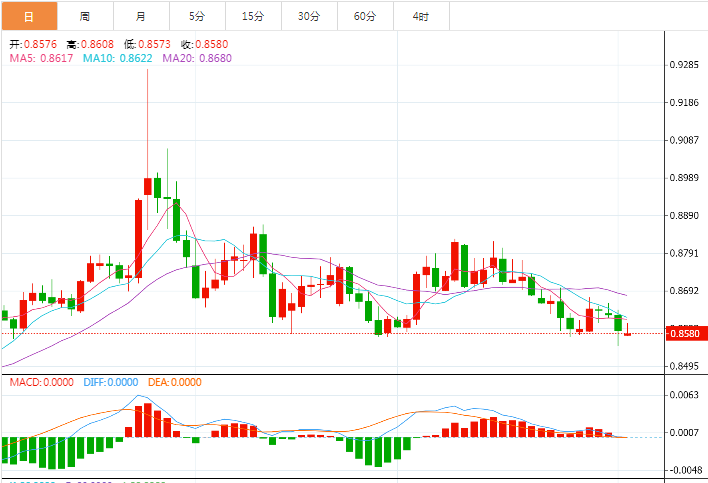This screenshot has width=708, height=483.
Task: Click the 0.8495 price axis label
Action: (x=684, y=366)
